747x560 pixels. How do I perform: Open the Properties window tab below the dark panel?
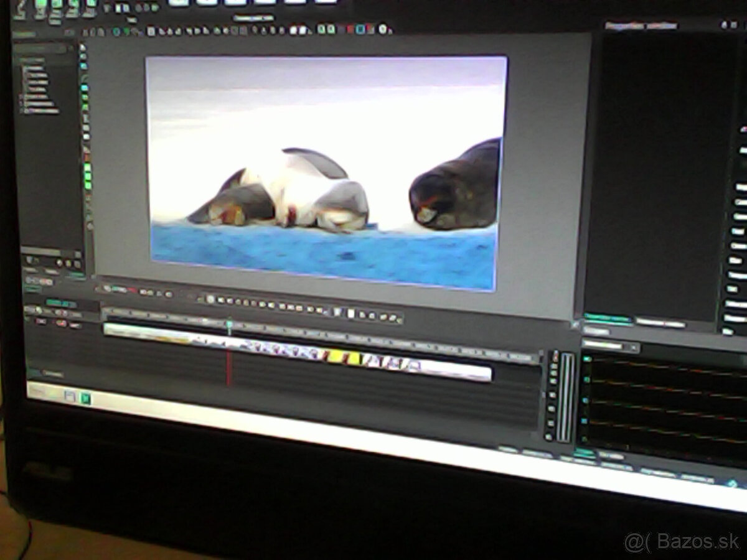click(x=607, y=319)
